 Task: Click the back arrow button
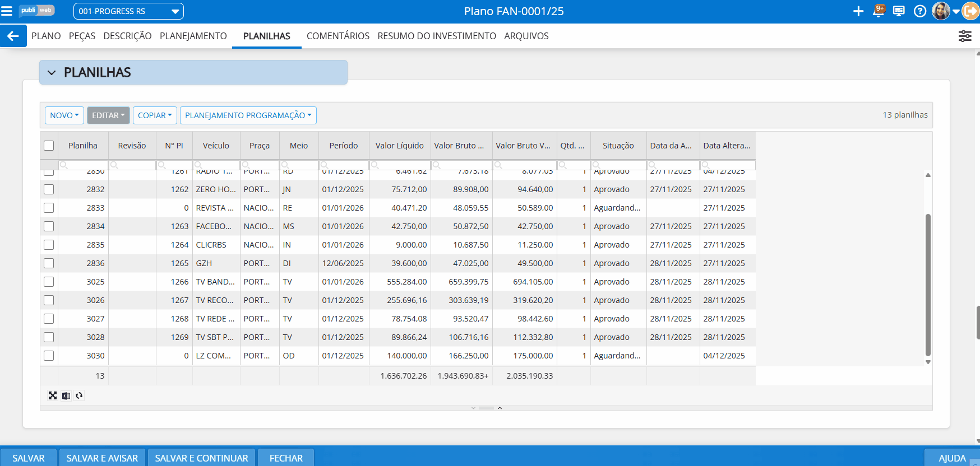[x=13, y=36]
